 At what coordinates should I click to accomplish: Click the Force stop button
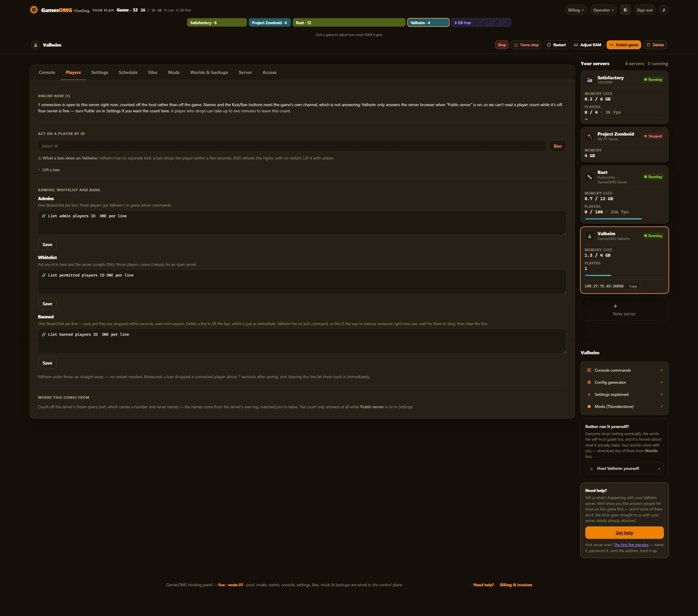pos(526,45)
